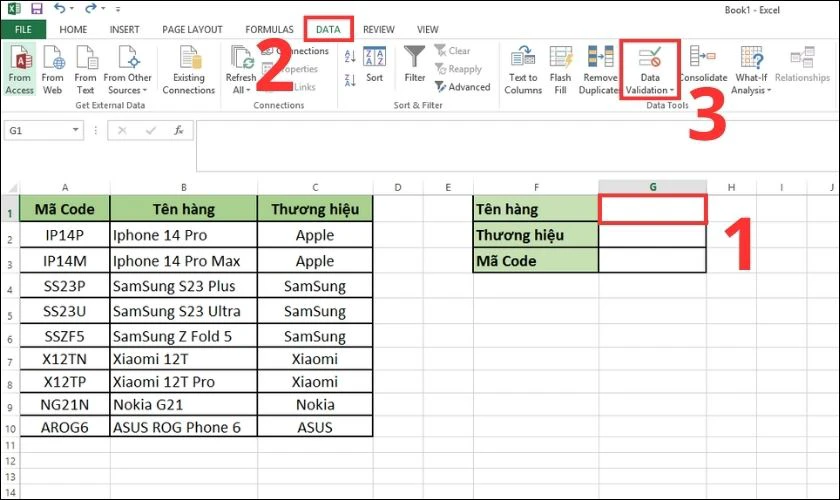
Task: Click cell Iphone 14 Pro Max
Action: point(184,261)
